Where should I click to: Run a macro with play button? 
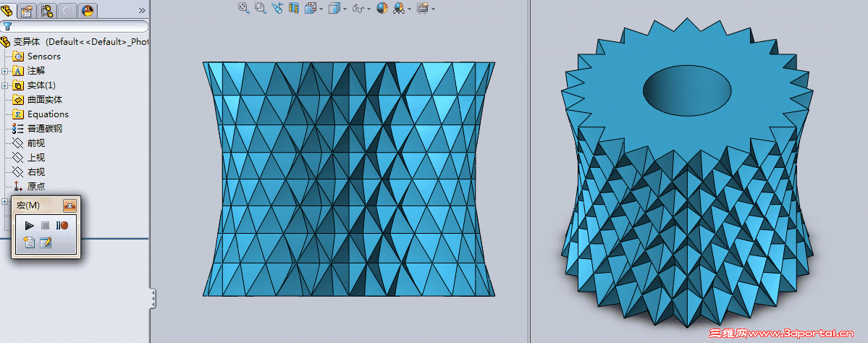(x=30, y=225)
